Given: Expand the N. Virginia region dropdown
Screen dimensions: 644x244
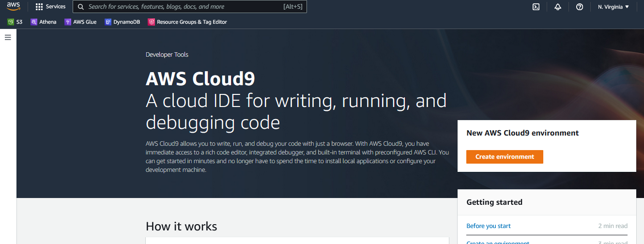Looking at the screenshot, I should tap(613, 7).
